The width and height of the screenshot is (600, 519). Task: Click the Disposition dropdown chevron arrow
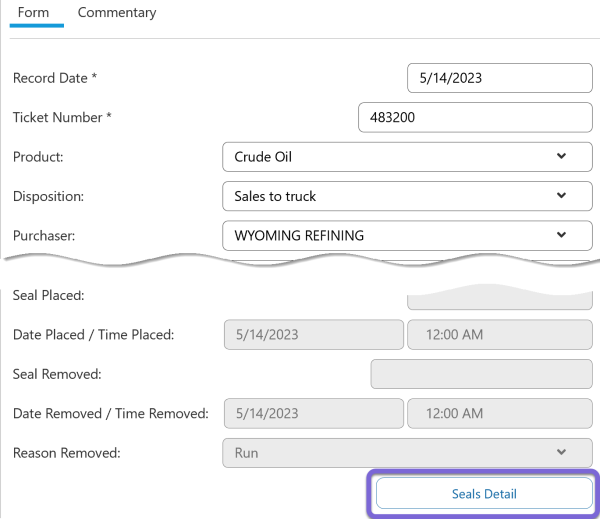coord(561,196)
